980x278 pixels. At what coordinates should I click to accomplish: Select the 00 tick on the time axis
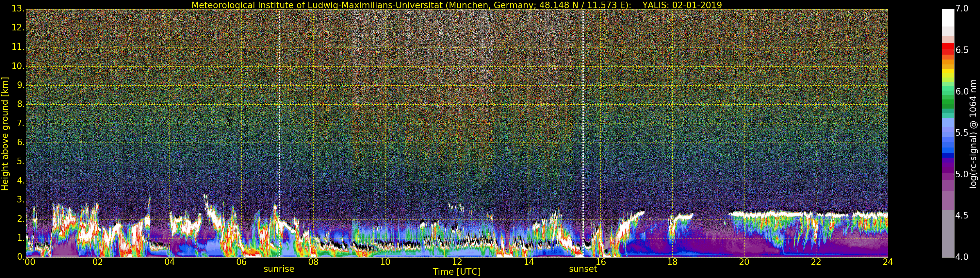click(x=30, y=262)
